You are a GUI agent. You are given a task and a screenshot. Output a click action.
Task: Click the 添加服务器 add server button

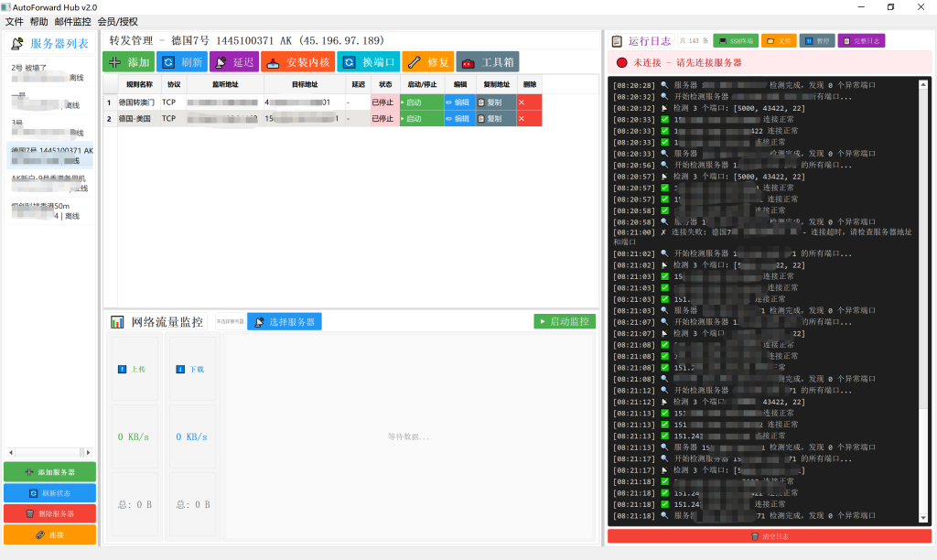point(49,472)
